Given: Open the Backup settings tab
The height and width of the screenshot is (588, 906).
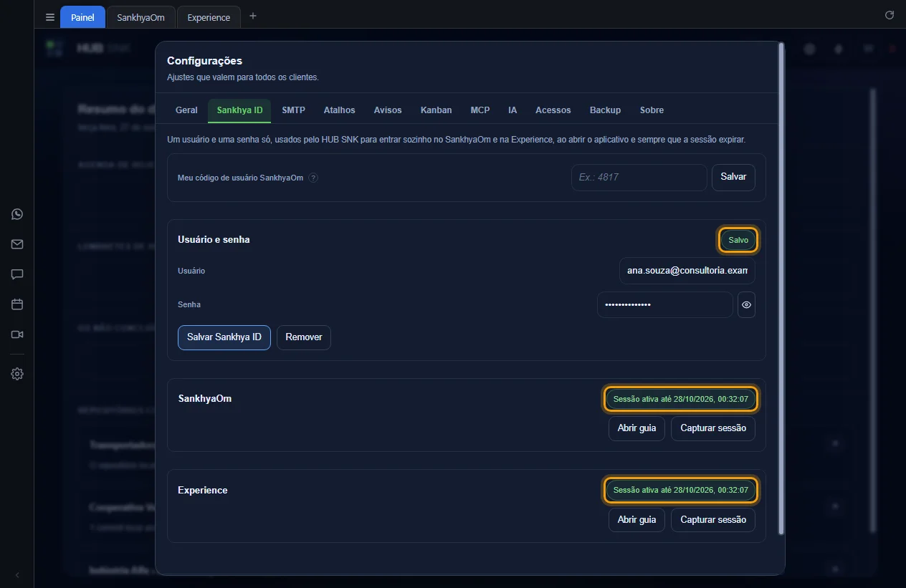Looking at the screenshot, I should (x=605, y=110).
